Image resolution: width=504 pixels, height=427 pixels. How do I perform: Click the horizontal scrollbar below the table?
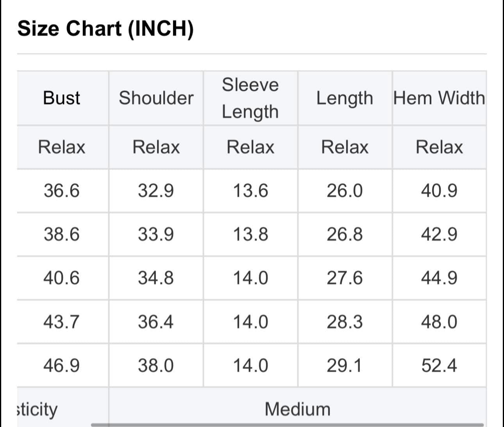pyautogui.click(x=287, y=425)
